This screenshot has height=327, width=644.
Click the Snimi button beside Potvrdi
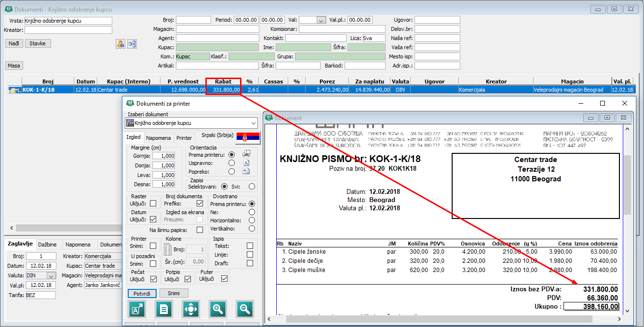point(174,293)
